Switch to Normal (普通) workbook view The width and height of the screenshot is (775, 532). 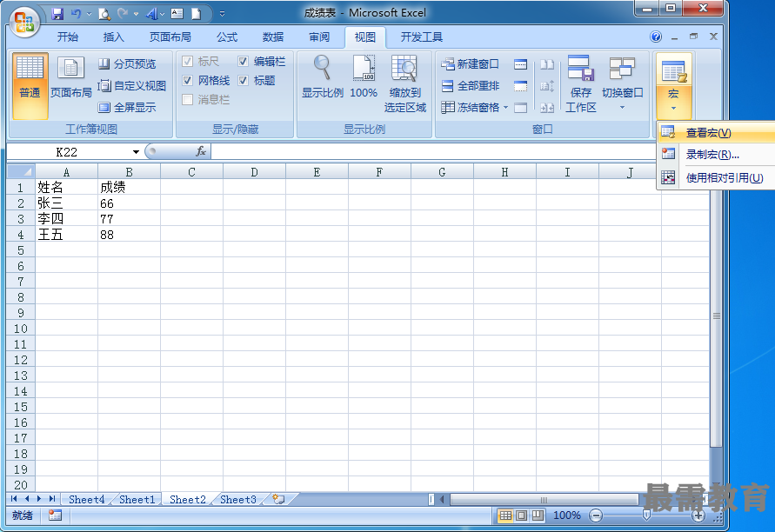tap(30, 86)
